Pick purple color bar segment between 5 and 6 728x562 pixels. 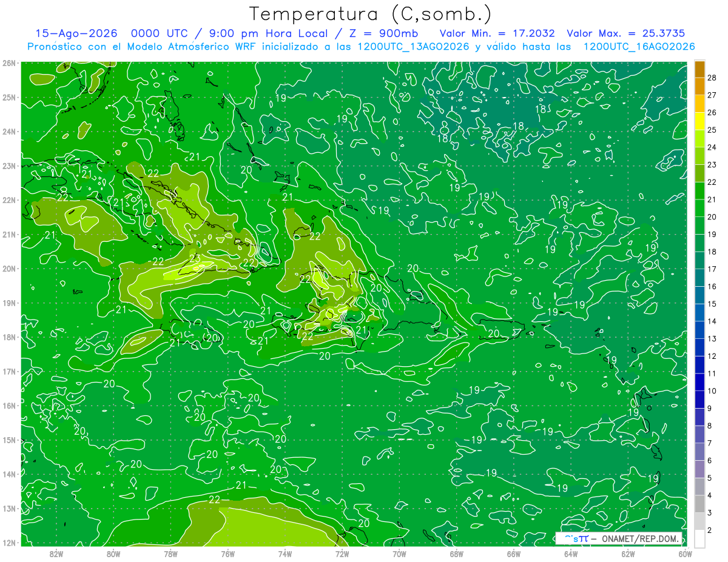pos(699,469)
